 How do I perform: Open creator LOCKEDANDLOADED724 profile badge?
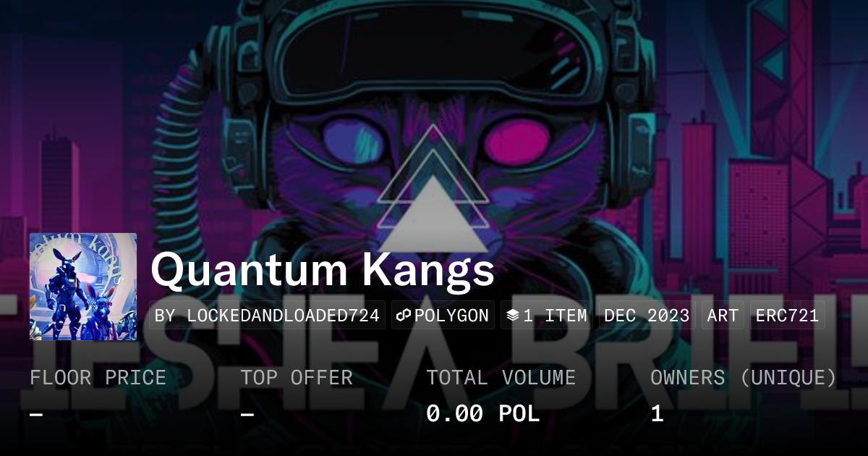(267, 316)
